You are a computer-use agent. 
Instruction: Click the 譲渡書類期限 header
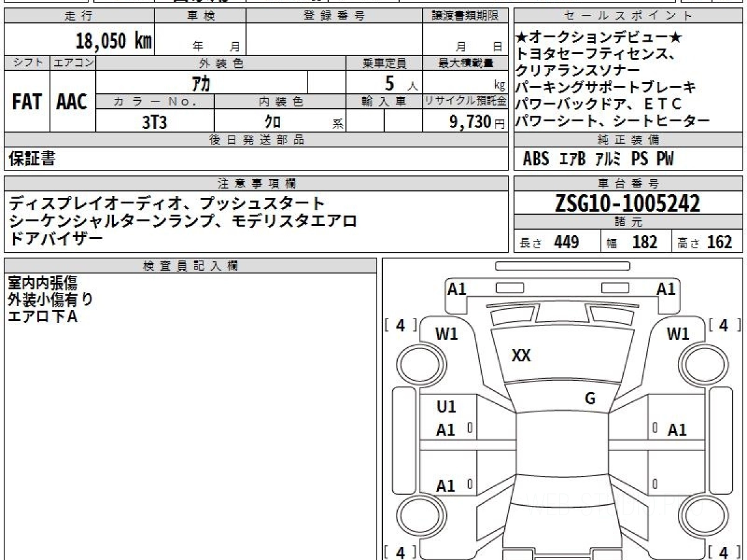[x=465, y=16]
